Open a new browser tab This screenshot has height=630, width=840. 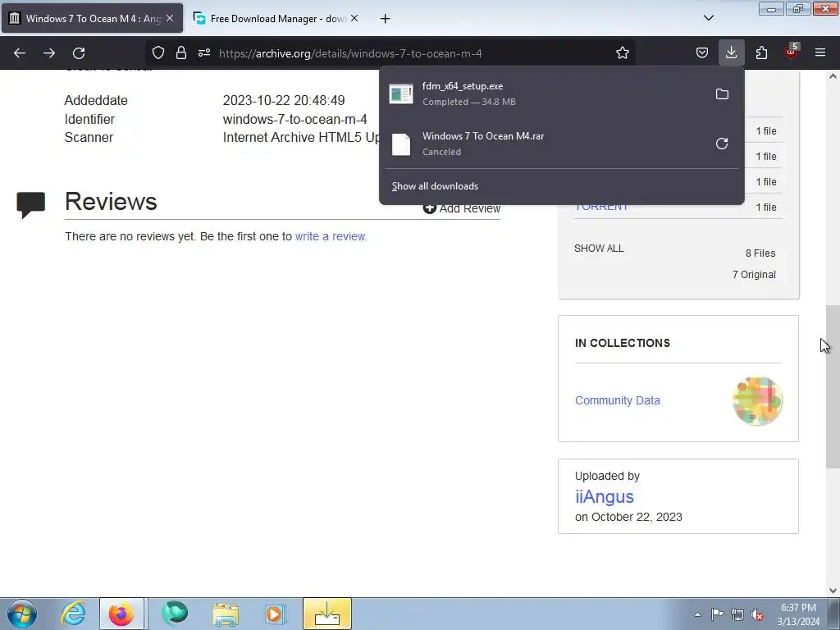(385, 19)
